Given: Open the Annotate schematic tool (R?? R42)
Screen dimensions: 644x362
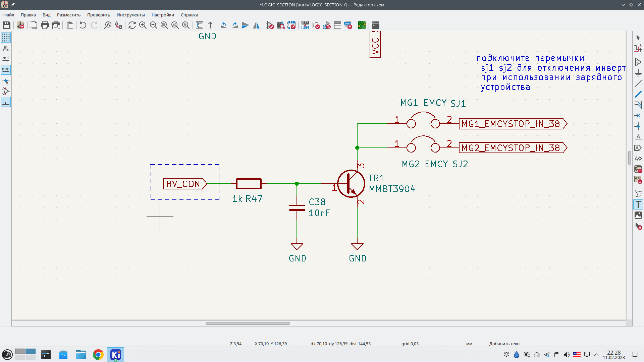Looking at the screenshot, I should pyautogui.click(x=305, y=25).
